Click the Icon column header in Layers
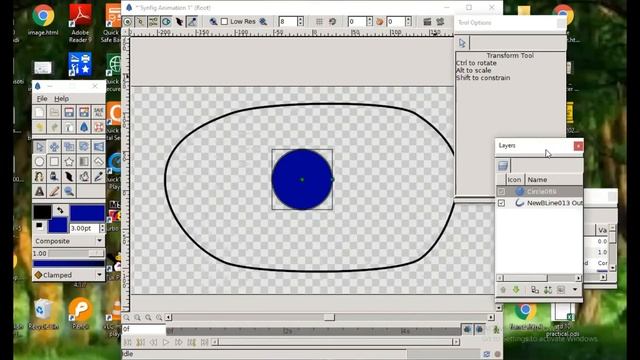 pos(514,180)
